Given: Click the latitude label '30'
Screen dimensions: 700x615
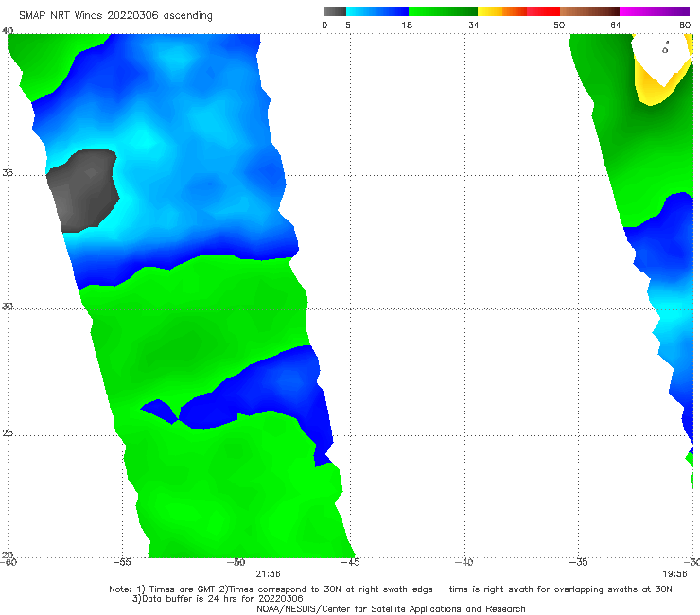Looking at the screenshot, I should 8,307.
